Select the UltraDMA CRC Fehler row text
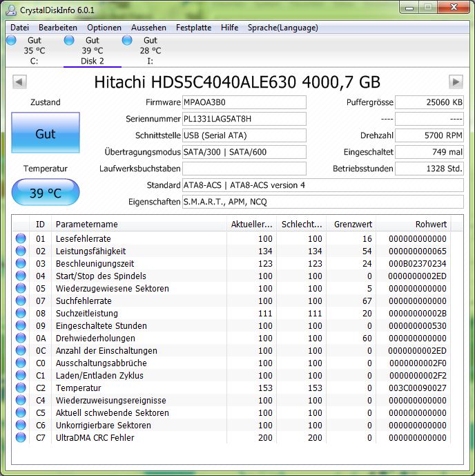475x476 pixels. [x=95, y=438]
